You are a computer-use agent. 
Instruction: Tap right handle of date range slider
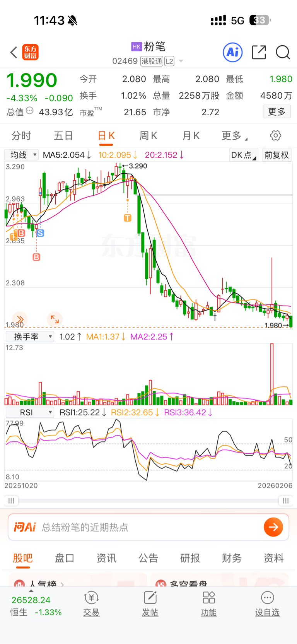coord(286,501)
